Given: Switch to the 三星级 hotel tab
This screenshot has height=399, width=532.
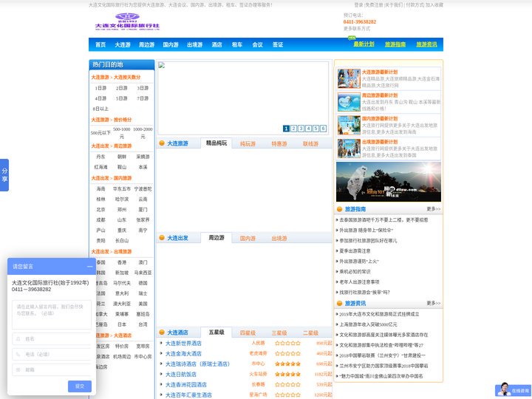Looking at the screenshot, I should [x=279, y=332].
